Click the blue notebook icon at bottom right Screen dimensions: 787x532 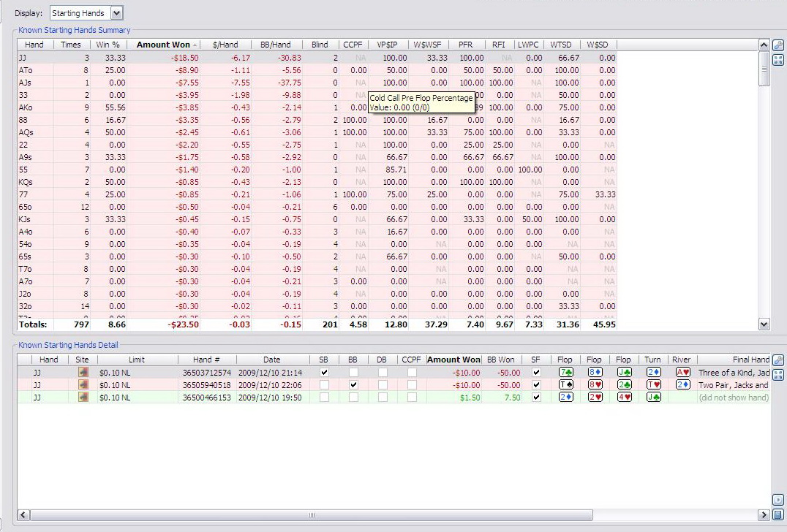(778, 514)
